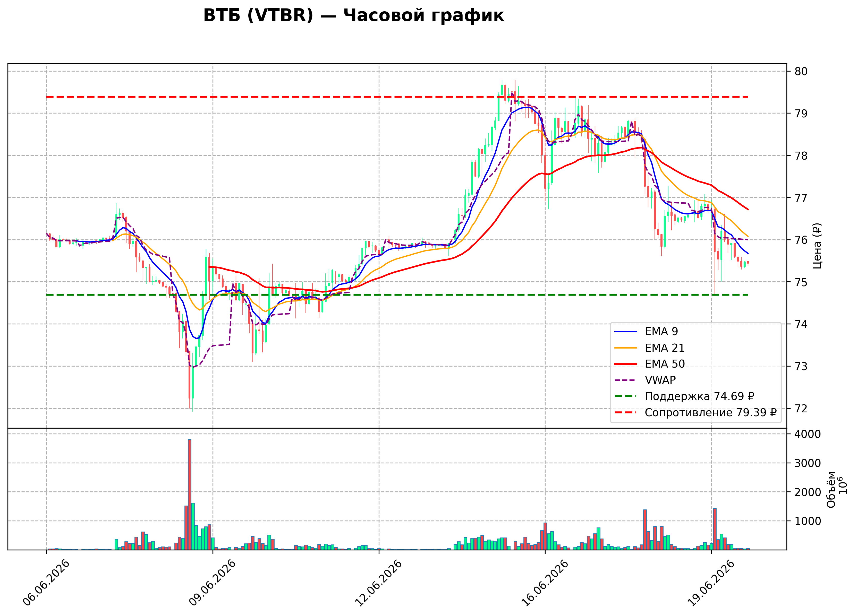Click the Объём axis label
Viewport: 857px width, 616px height.
click(831, 490)
